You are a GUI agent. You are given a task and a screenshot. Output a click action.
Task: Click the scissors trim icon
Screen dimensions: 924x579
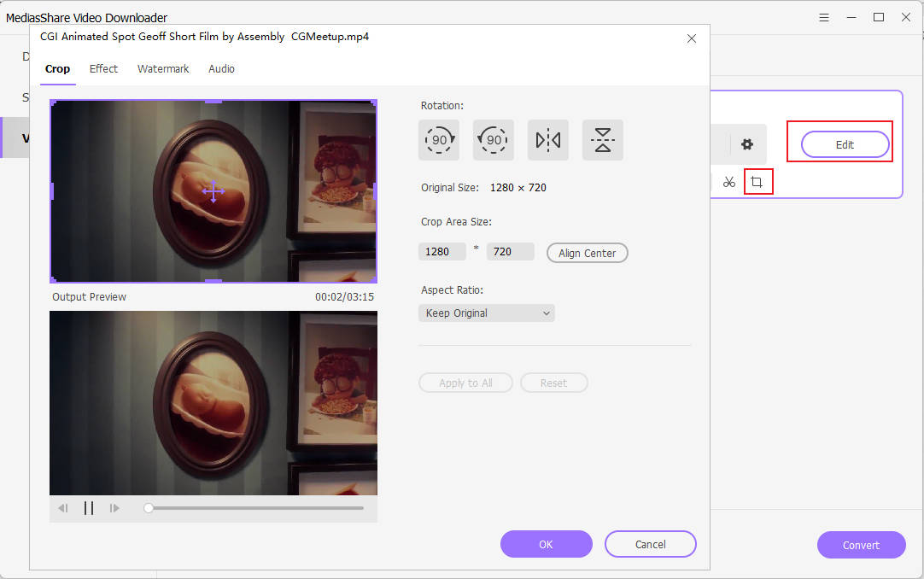[729, 182]
